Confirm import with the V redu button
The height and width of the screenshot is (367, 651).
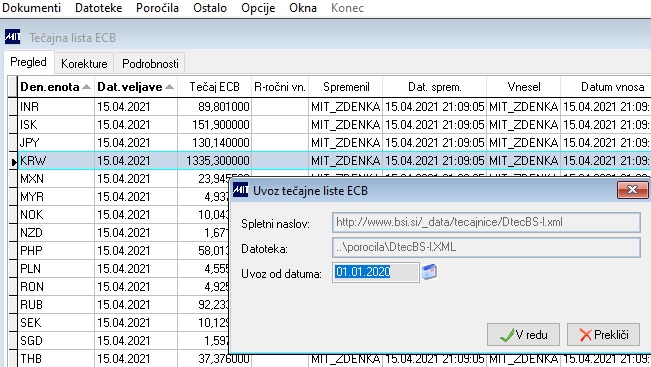[x=523, y=335]
